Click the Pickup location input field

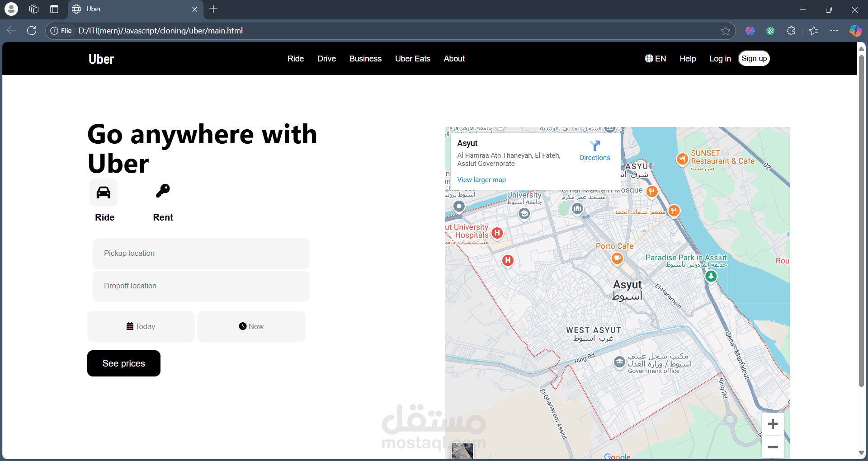(x=201, y=253)
